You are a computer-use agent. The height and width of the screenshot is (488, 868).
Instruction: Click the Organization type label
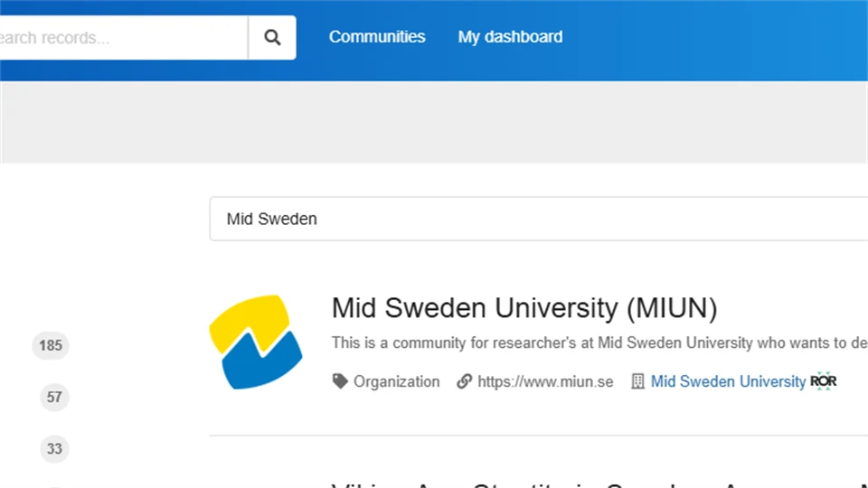396,381
